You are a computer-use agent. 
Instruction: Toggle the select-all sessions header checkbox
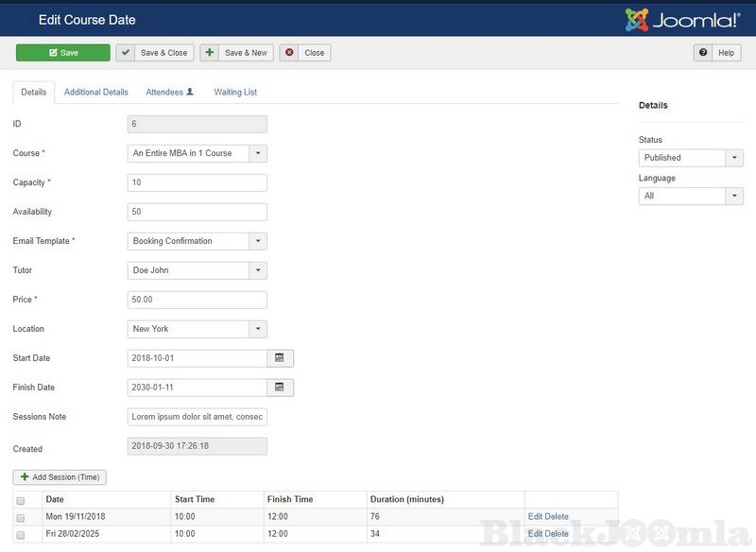coord(21,500)
